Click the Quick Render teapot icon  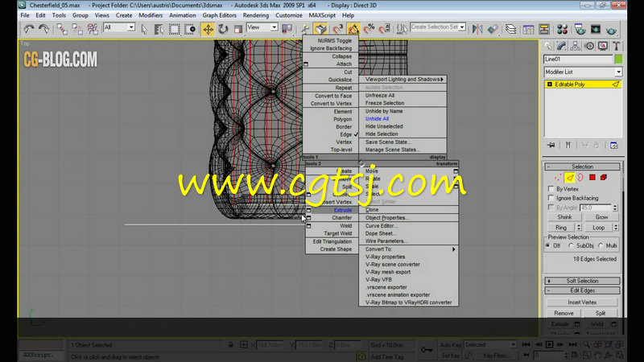[612, 30]
